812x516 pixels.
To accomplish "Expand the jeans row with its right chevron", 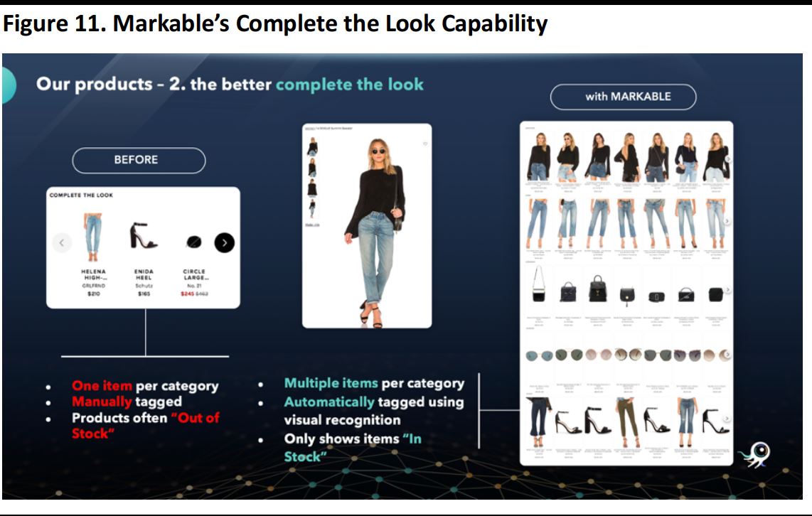I will [x=727, y=221].
